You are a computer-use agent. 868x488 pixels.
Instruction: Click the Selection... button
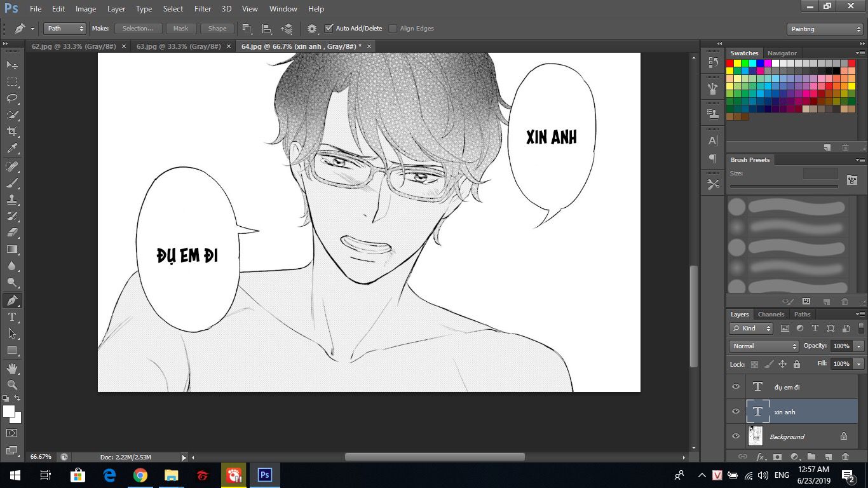138,29
